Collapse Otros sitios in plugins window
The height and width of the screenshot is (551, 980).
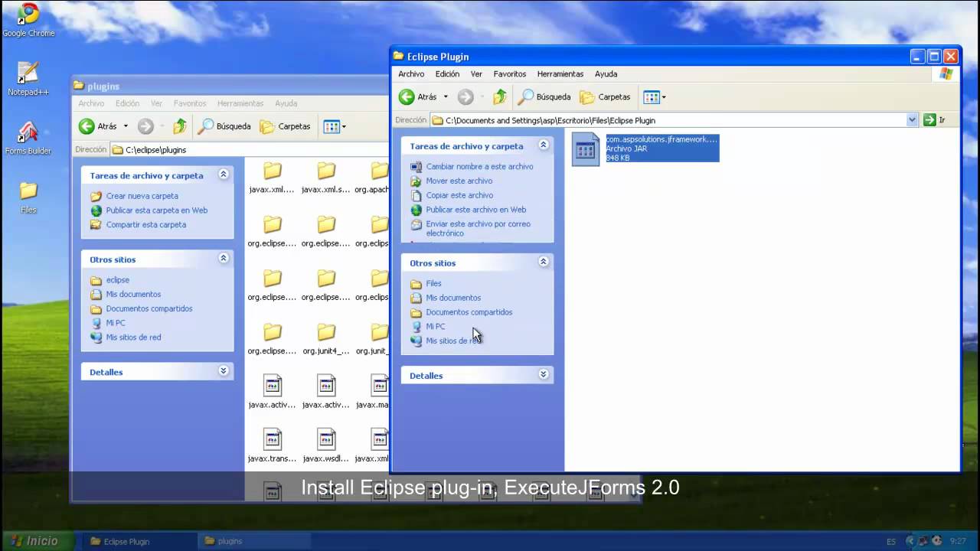click(224, 258)
